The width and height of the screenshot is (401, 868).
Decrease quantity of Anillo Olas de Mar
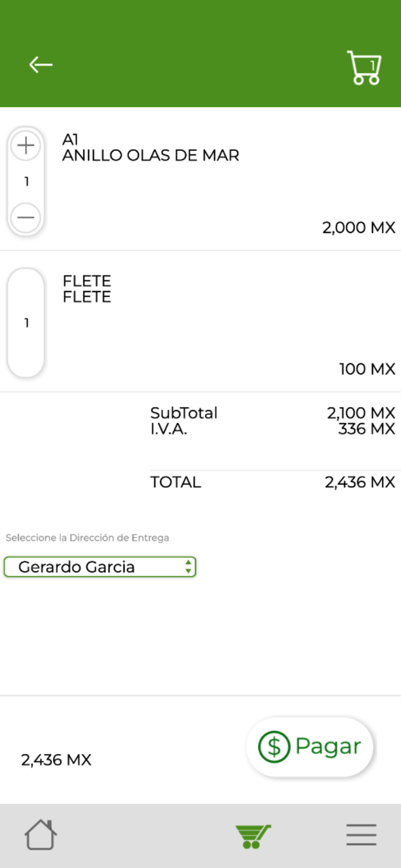(26, 217)
